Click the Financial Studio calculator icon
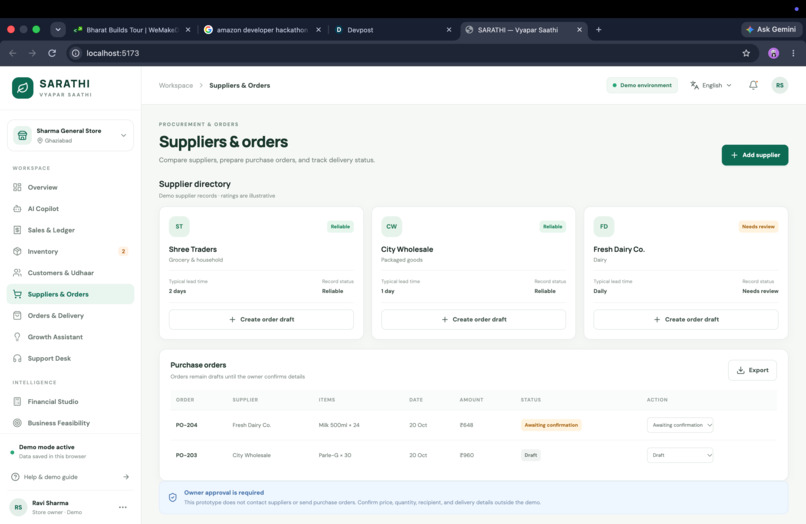The image size is (806, 524). [17, 402]
